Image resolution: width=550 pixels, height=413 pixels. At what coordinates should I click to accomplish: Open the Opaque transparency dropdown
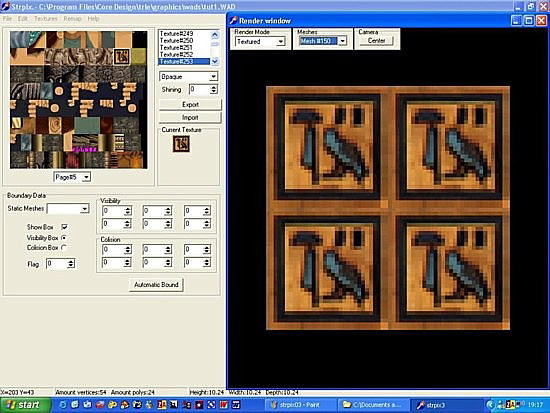pyautogui.click(x=188, y=76)
